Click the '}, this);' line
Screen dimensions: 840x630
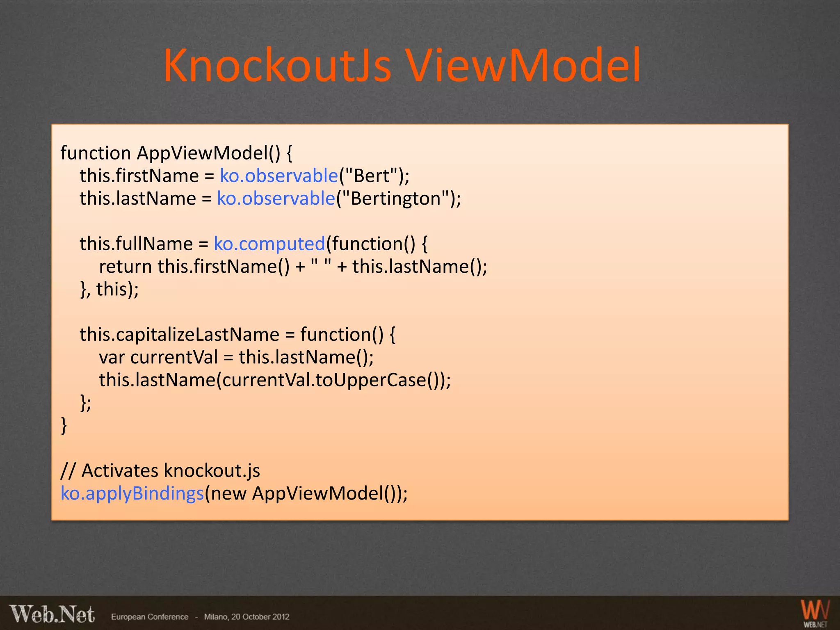[x=109, y=289]
